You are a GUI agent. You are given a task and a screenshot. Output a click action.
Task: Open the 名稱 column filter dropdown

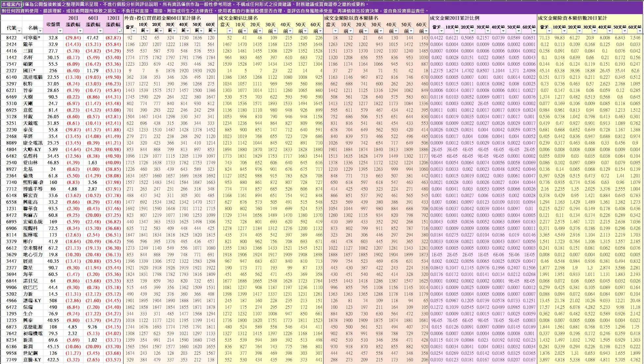pos(40,31)
